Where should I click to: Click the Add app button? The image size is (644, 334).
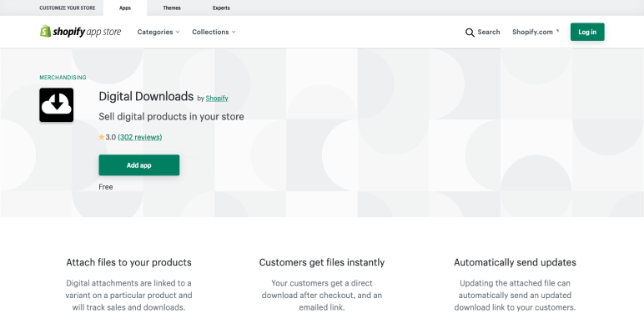(x=138, y=165)
